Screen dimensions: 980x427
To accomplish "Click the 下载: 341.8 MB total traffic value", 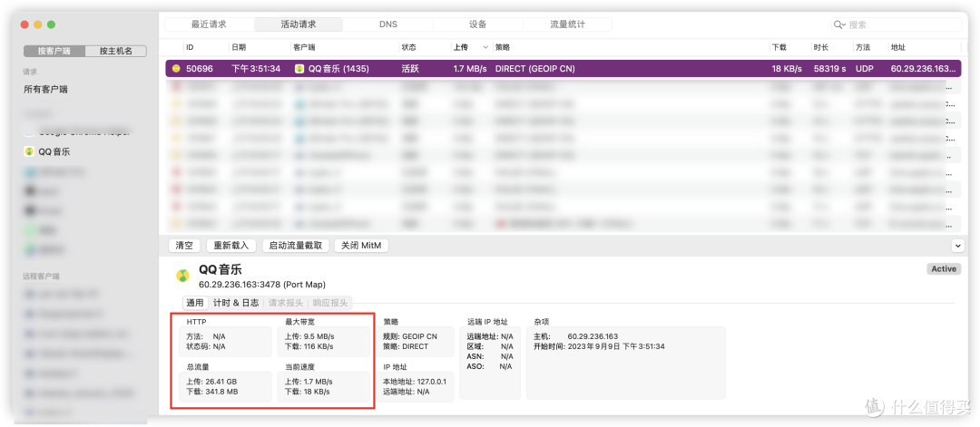I will pos(212,392).
